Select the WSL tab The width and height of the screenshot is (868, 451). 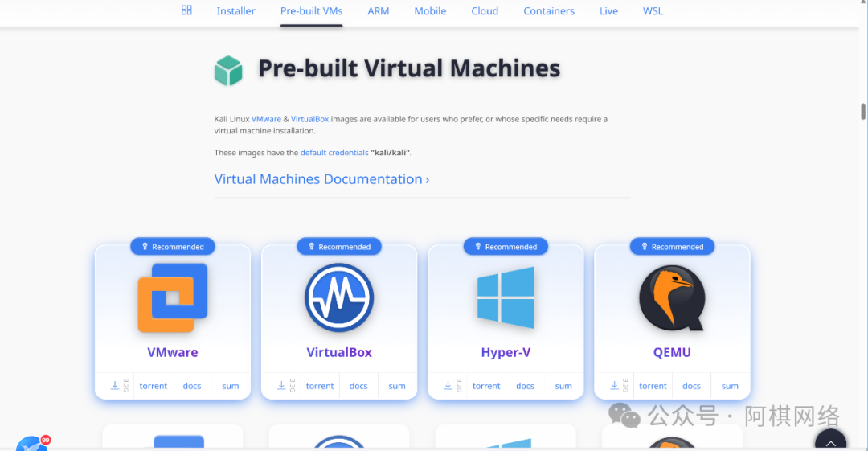653,11
